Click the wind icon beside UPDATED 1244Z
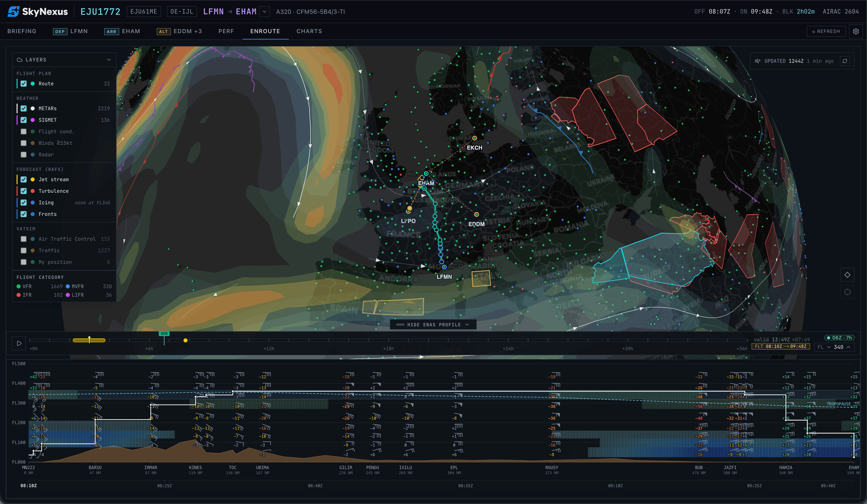The width and height of the screenshot is (867, 504). coord(757,61)
